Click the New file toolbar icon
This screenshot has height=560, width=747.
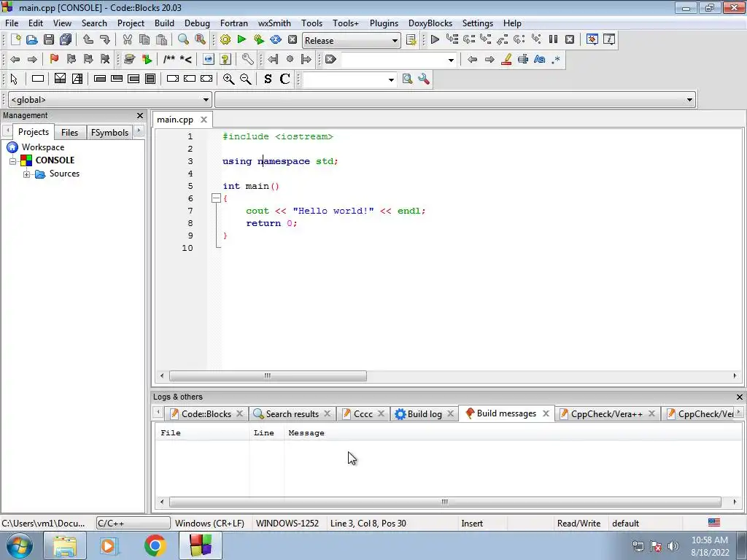(x=15, y=39)
